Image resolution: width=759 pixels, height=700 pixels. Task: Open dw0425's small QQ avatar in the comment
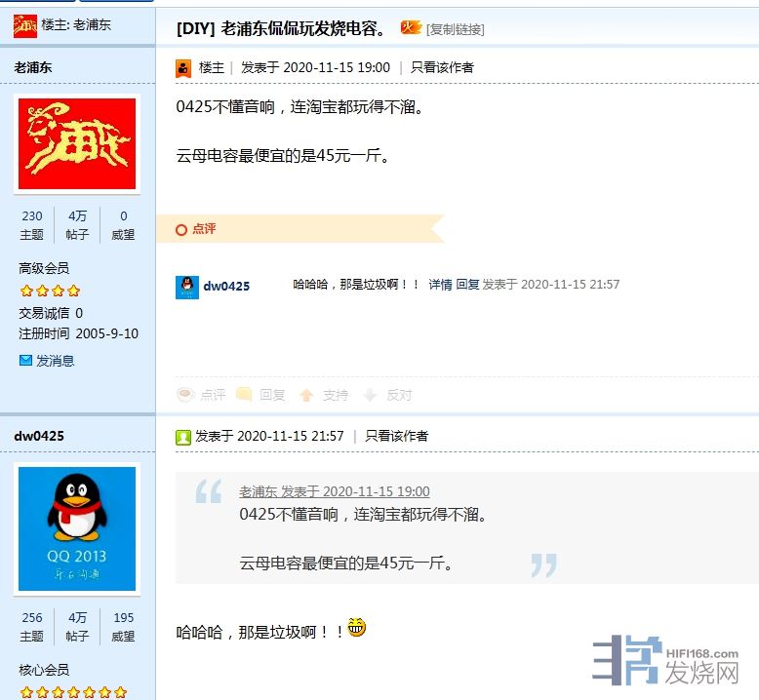click(187, 288)
